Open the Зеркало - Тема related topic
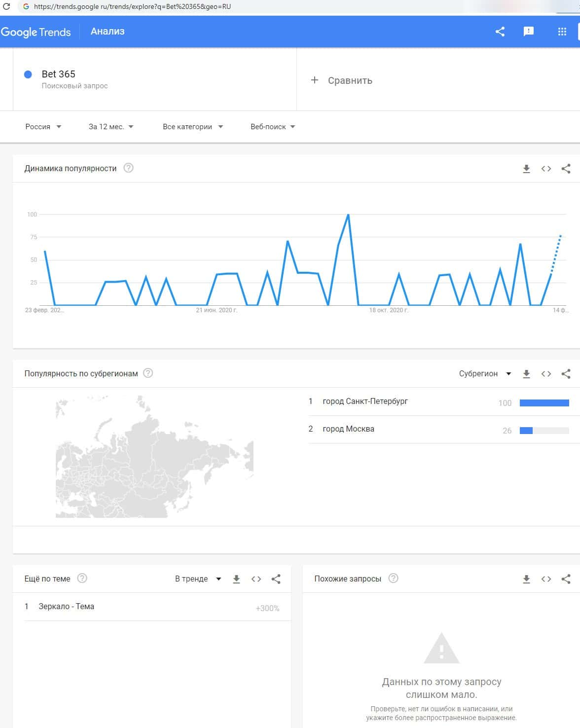The height and width of the screenshot is (728, 580). click(66, 607)
